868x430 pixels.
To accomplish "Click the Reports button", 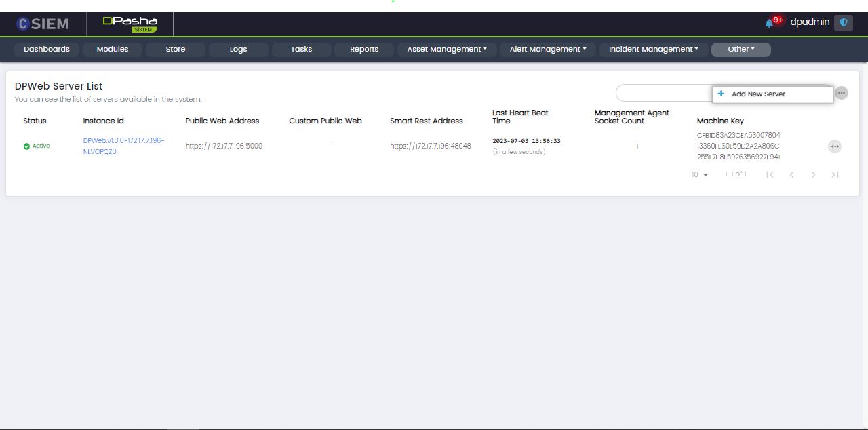I will point(364,50).
